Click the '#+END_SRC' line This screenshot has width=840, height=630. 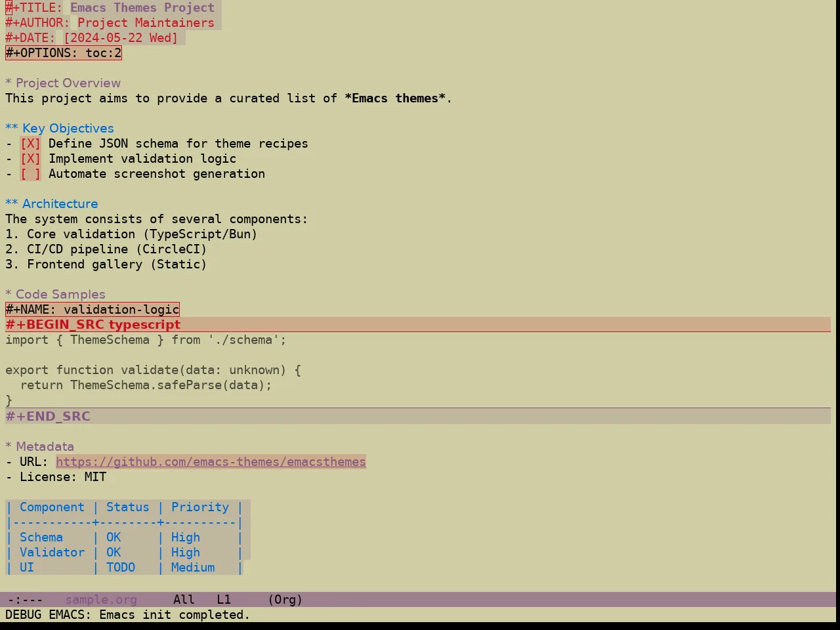(418, 417)
